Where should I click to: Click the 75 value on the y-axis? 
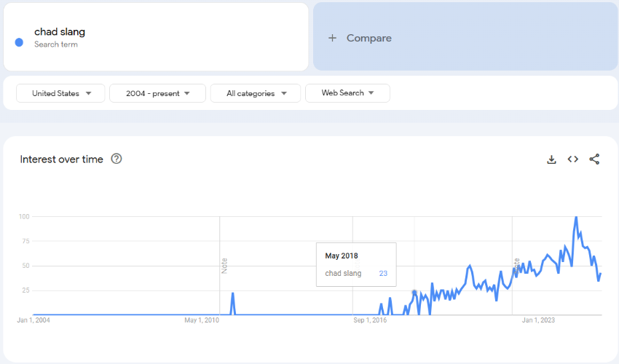click(x=25, y=241)
